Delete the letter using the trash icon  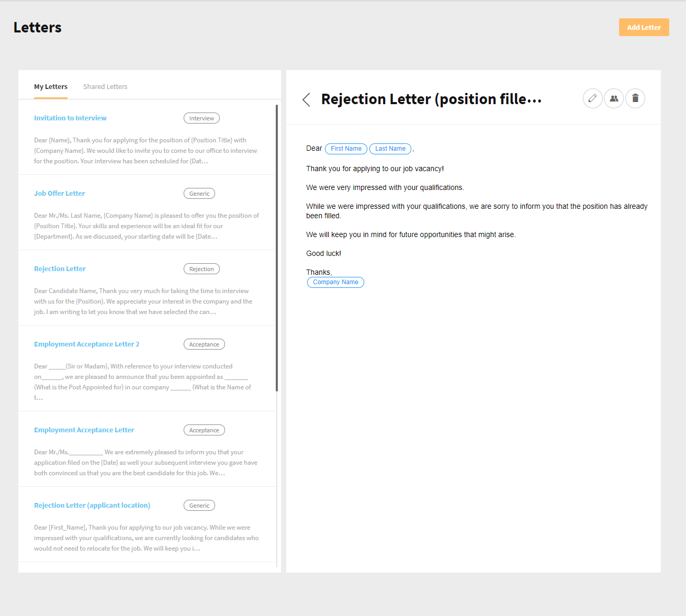[635, 98]
